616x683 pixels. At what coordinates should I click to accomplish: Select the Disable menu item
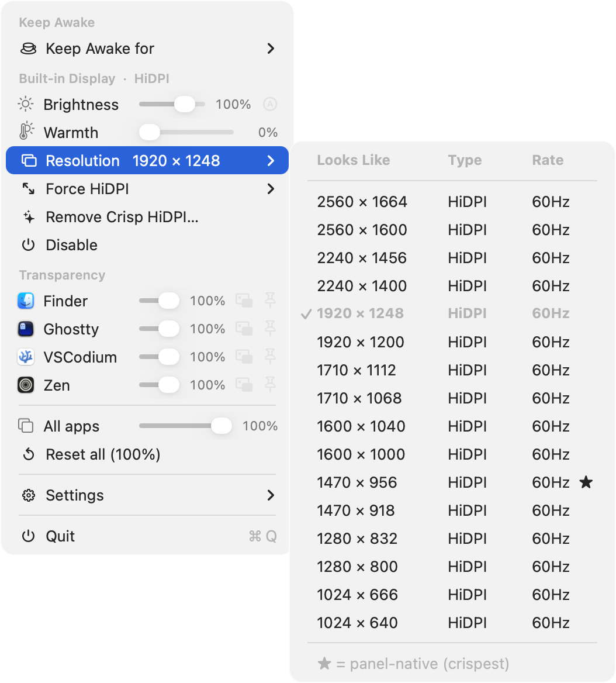(147, 245)
